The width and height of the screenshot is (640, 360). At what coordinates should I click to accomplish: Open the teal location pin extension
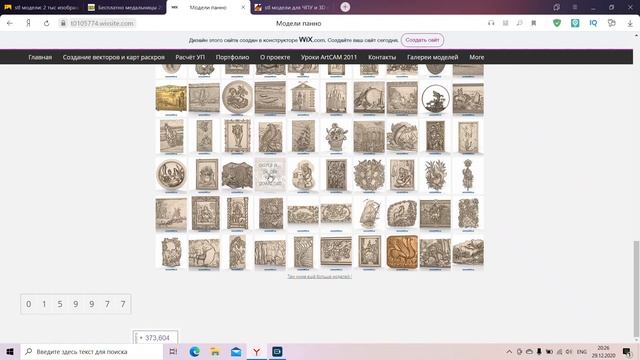coord(575,23)
